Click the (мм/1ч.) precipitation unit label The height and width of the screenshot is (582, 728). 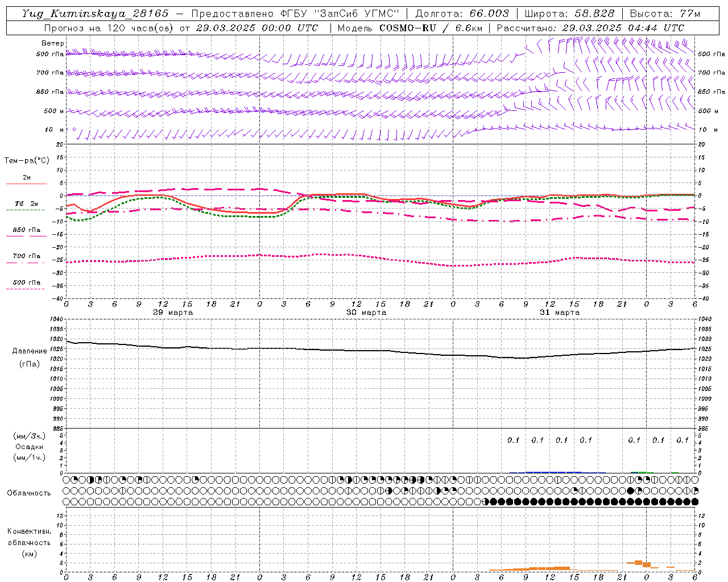click(30, 458)
